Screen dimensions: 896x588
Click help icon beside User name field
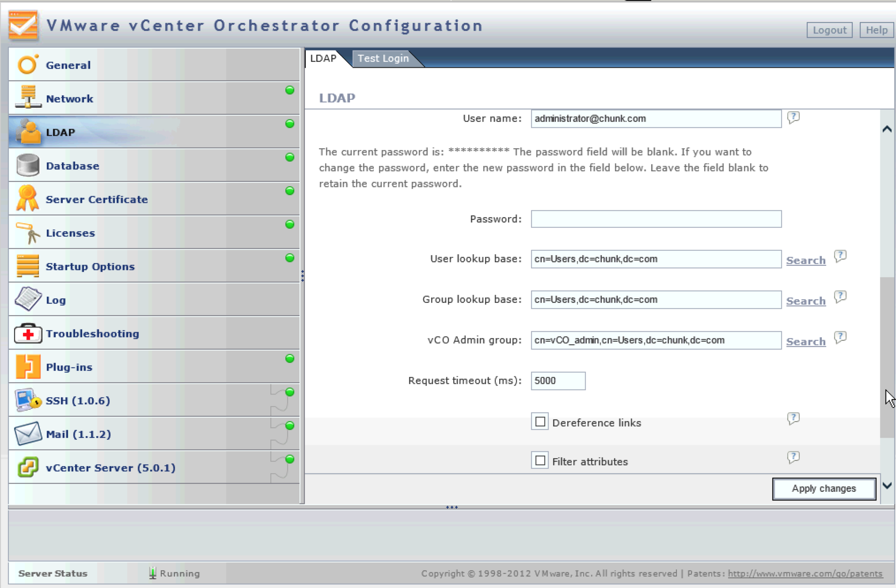(793, 117)
